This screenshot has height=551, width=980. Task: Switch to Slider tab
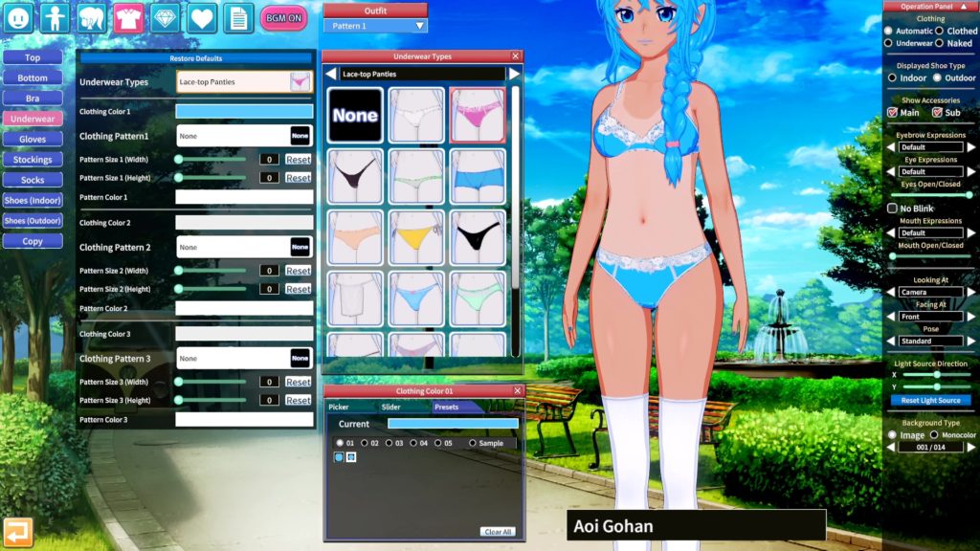click(391, 407)
